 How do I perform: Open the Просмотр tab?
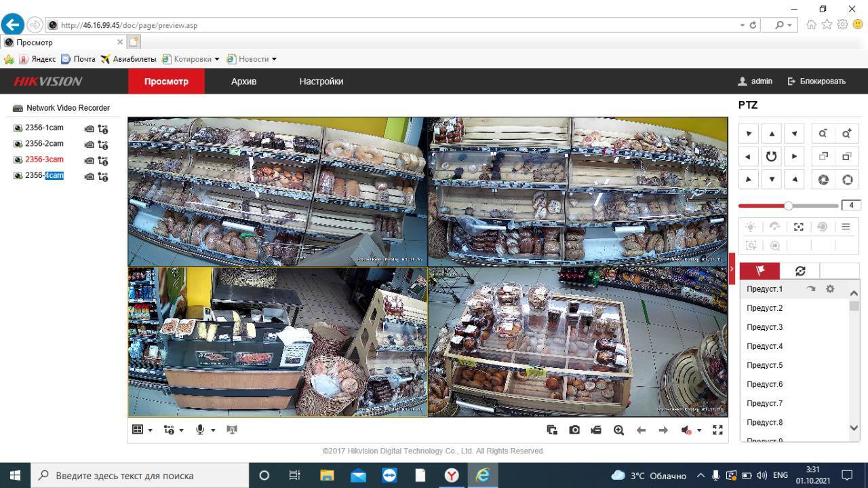click(166, 81)
